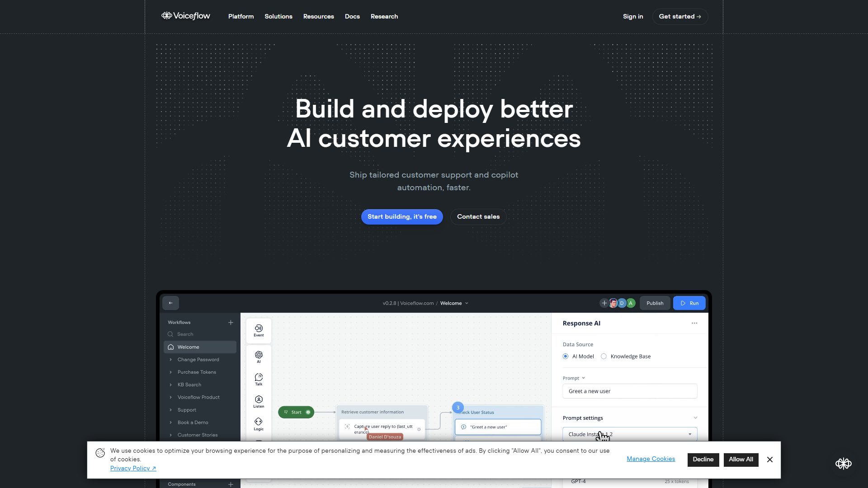Expand the Change Password workflow item
This screenshot has height=488, width=868.
170,360
